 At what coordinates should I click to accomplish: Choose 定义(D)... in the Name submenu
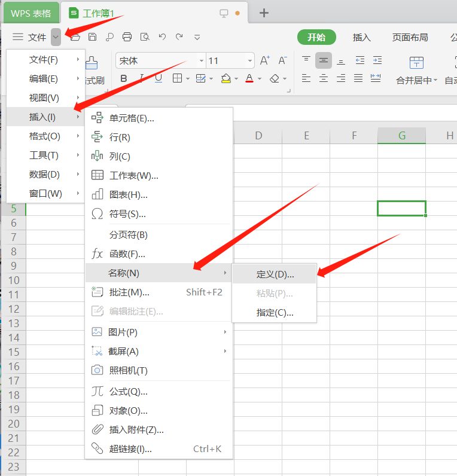pyautogui.click(x=275, y=274)
